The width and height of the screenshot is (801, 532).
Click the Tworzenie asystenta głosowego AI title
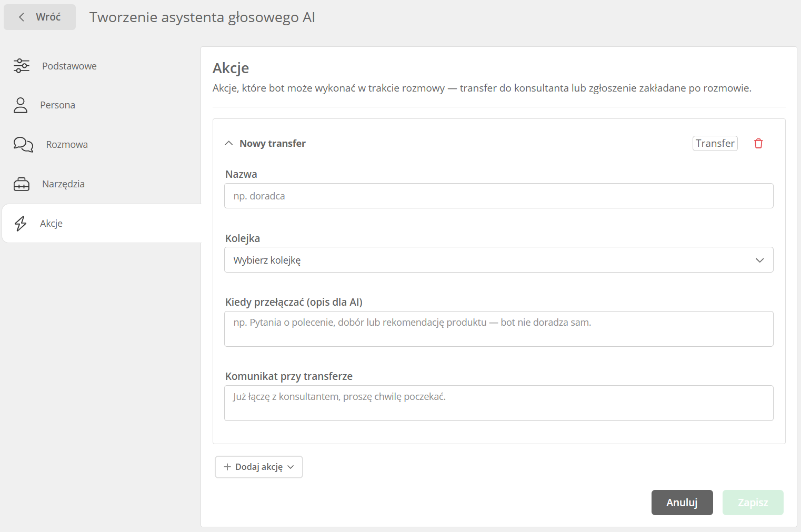[x=202, y=17]
